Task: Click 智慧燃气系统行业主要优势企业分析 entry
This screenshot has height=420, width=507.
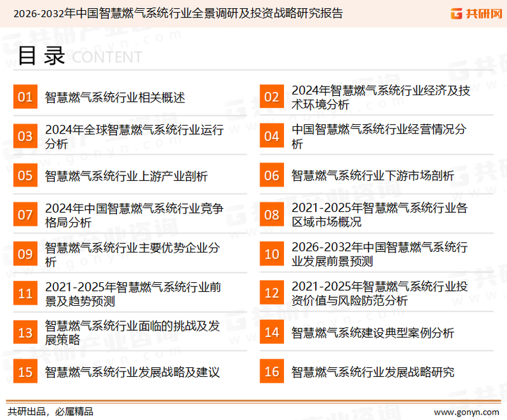Action: click(132, 255)
